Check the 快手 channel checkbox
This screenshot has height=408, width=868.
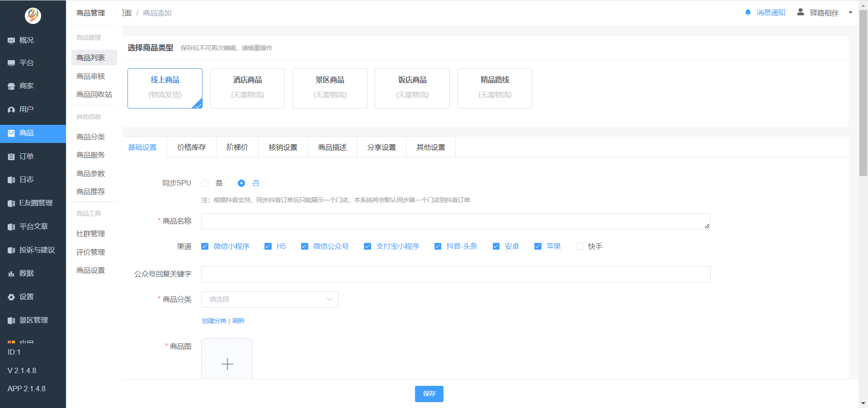point(580,247)
